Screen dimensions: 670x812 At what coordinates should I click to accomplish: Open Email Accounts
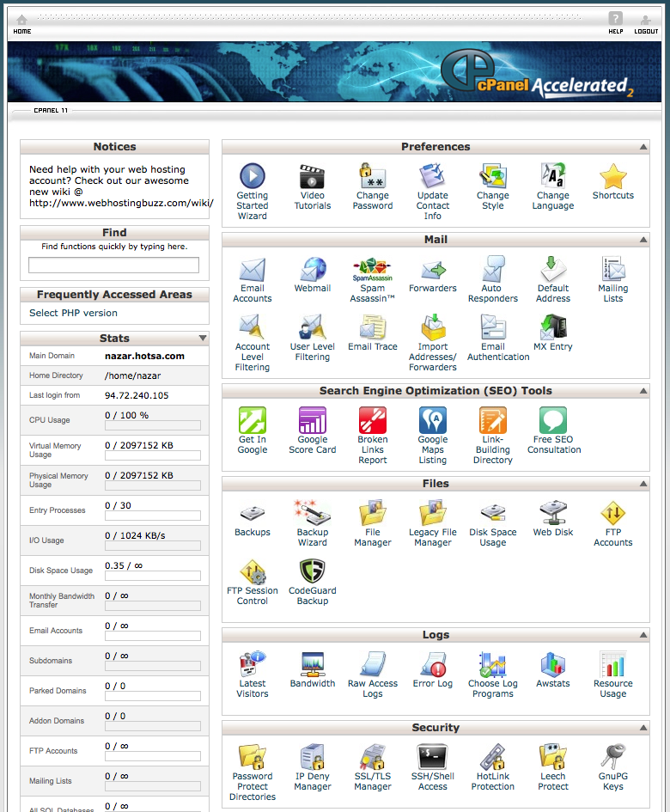point(253,269)
